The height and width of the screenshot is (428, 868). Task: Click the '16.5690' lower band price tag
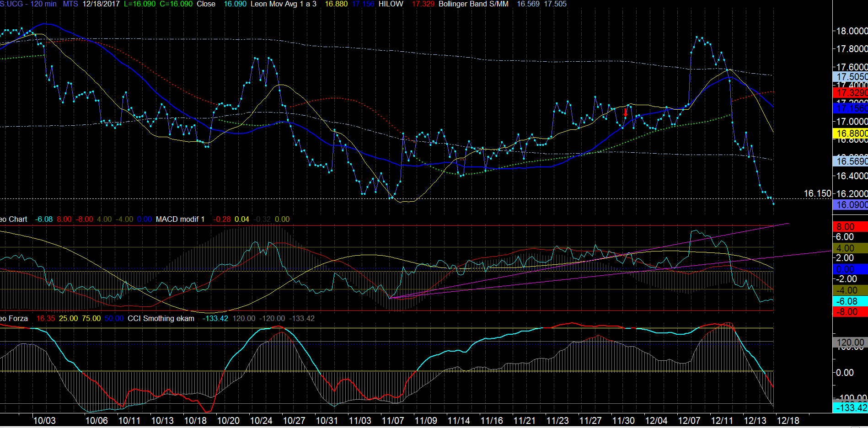click(x=850, y=161)
